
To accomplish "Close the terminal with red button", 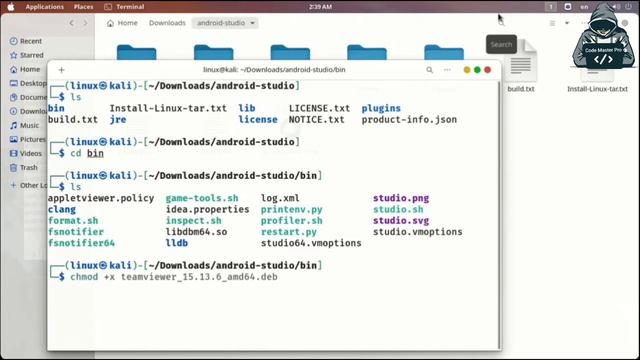I will point(487,70).
